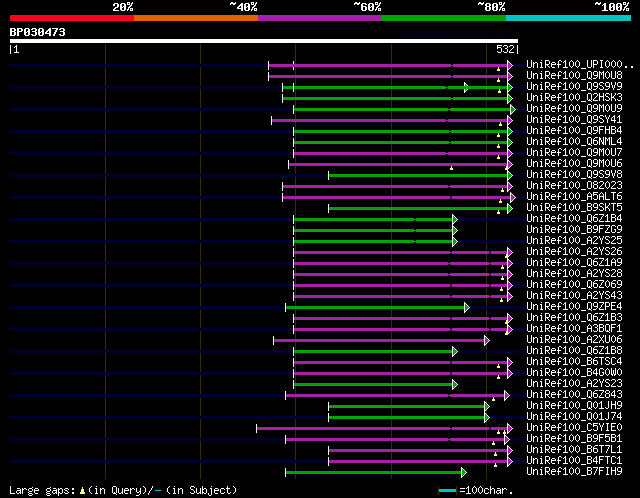The image size is (640, 498).
Task: Click the purple alignment bar of UniRef100_Q9SY41
Action: pos(392,120)
